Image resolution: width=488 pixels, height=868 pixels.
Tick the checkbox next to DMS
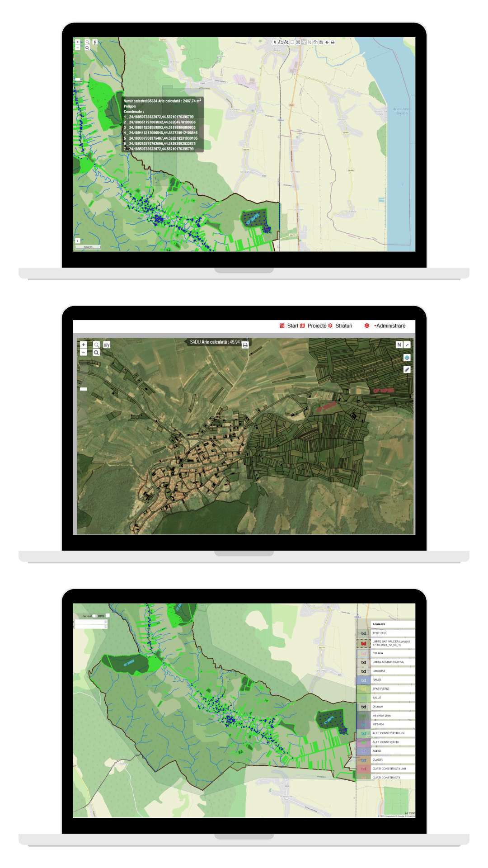(108, 615)
